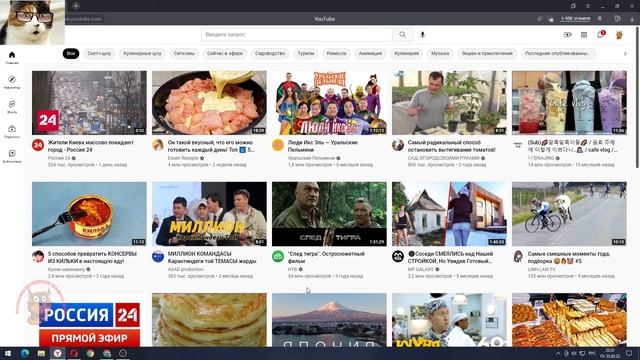Screen dimensions: 640x360
Task: Launch Opera from the taskbar
Action: click(x=74, y=353)
